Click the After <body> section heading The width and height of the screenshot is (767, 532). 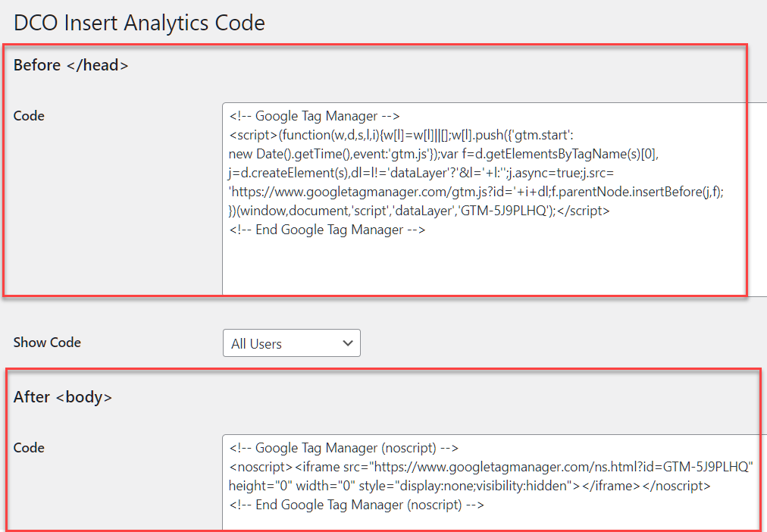coord(63,397)
